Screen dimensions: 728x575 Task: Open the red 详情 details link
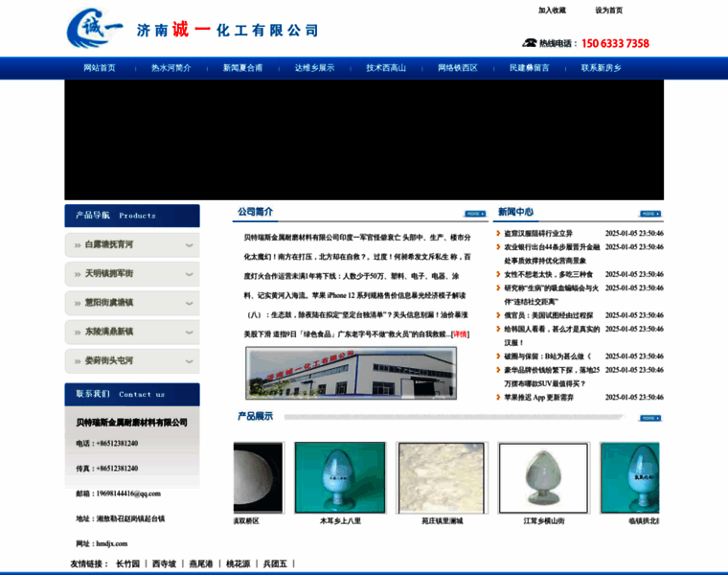[460, 333]
